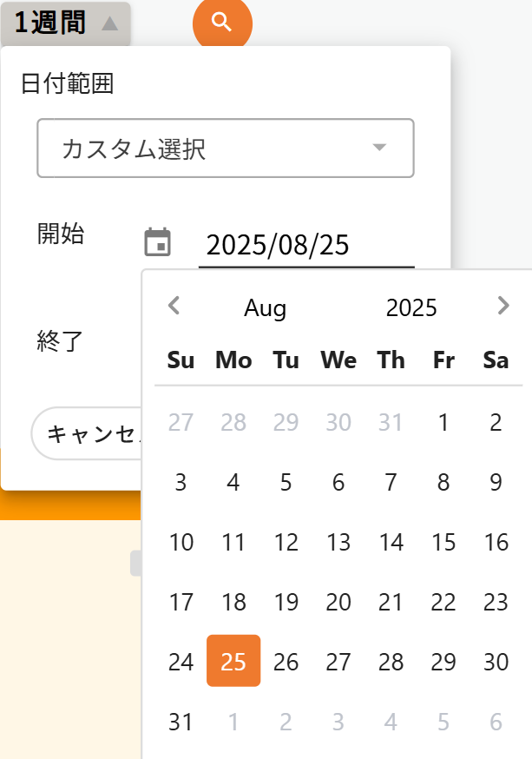Choose greyed-out July 28 date
The width and height of the screenshot is (532, 759).
(x=233, y=423)
